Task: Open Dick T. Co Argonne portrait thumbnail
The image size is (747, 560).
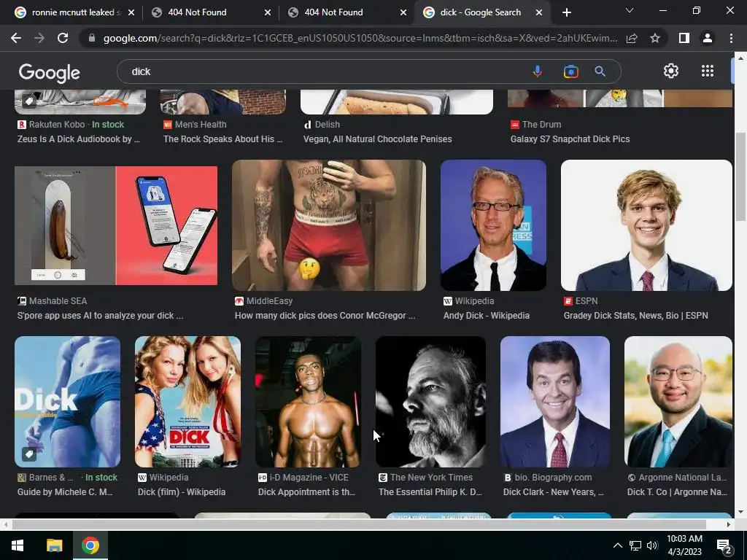Action: [678, 402]
